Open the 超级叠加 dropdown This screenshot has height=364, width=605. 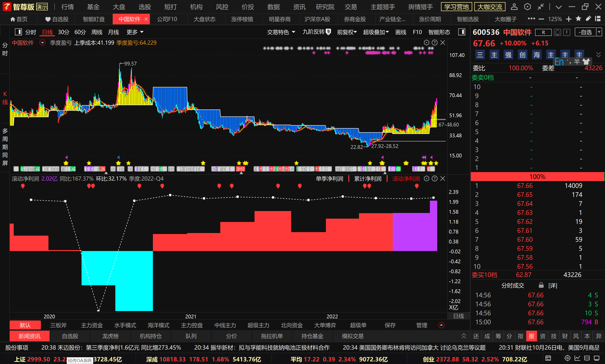(x=376, y=32)
